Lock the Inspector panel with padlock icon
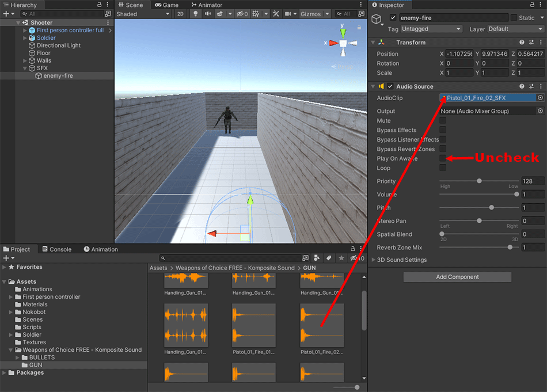This screenshot has width=547, height=392. click(x=532, y=5)
